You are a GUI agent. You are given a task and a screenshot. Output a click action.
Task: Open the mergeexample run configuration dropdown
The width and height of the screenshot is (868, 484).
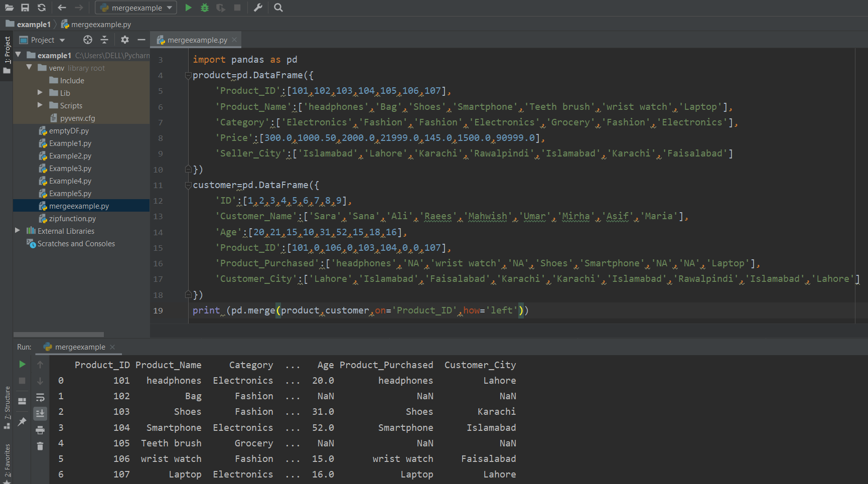coord(136,8)
